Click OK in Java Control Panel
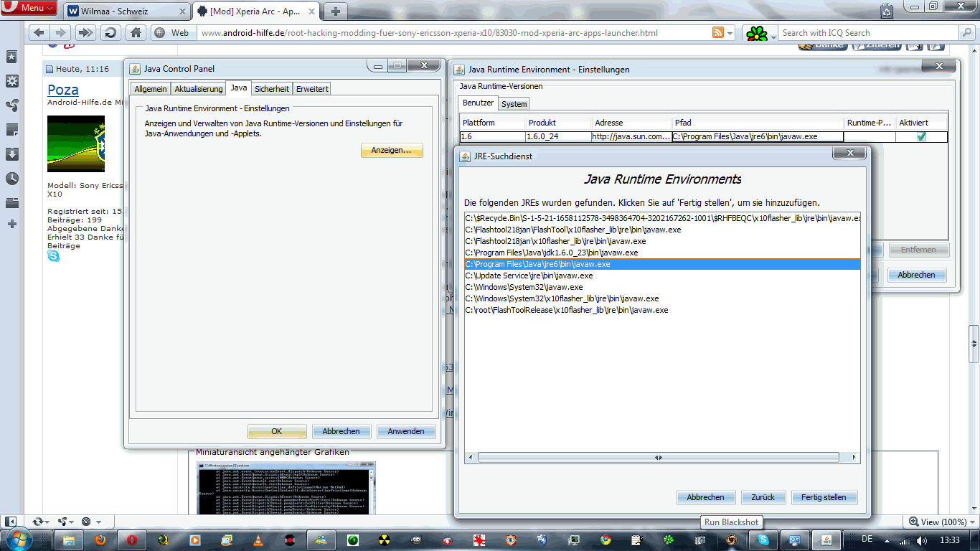The width and height of the screenshot is (980, 551). [x=276, y=431]
